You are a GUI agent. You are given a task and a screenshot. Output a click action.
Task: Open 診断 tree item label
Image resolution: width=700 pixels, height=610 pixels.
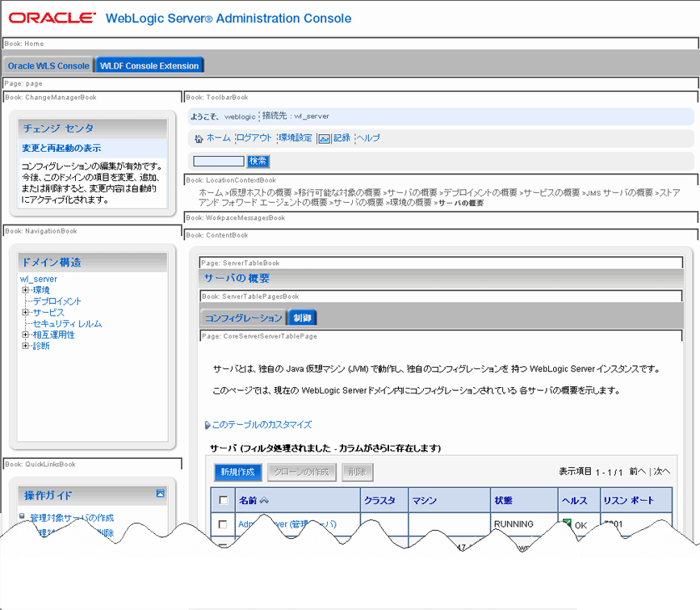[x=41, y=346]
